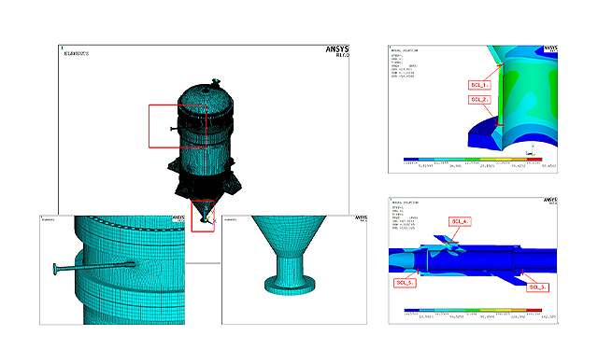Click the SCL_1 label in the top-right stress plot
Screen dimensions: 598x364
pos(479,85)
